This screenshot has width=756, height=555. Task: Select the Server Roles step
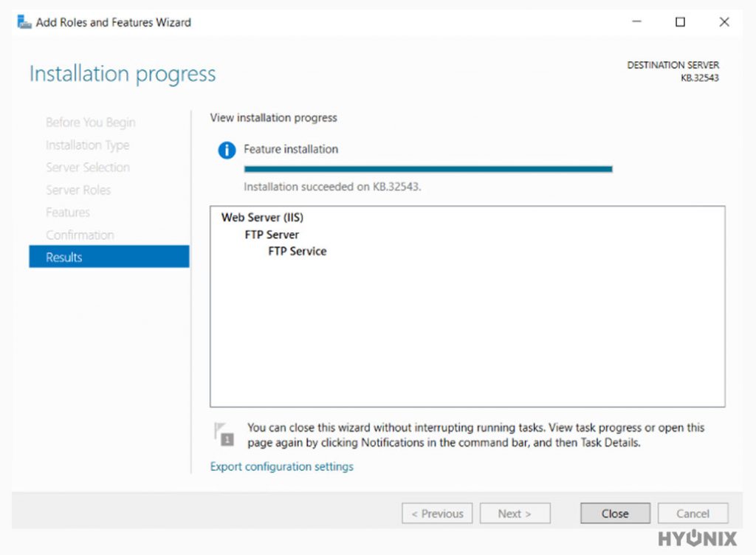coord(78,190)
